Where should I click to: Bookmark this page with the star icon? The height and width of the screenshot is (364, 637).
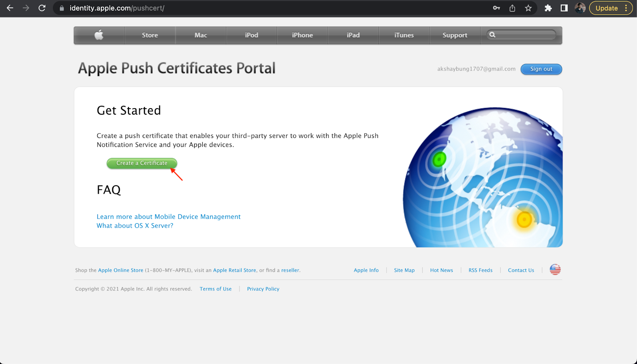point(528,8)
